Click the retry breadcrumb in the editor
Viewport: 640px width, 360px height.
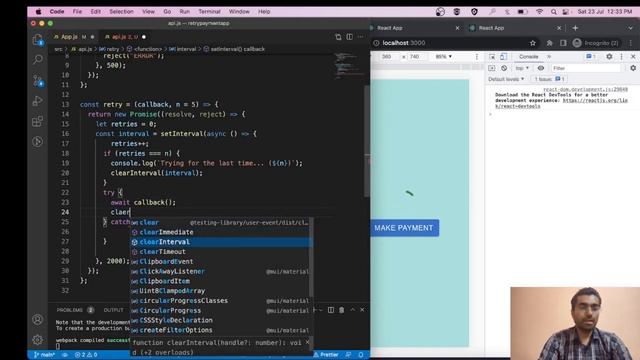click(x=109, y=49)
